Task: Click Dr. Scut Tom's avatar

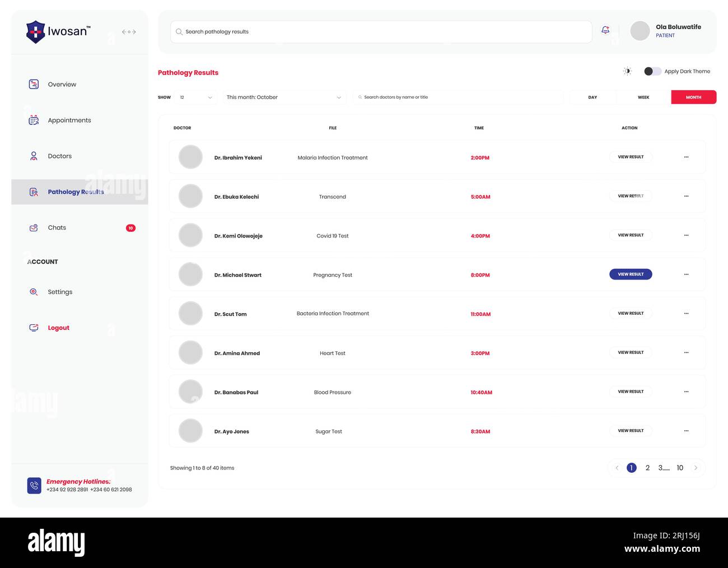Action: coord(190,314)
